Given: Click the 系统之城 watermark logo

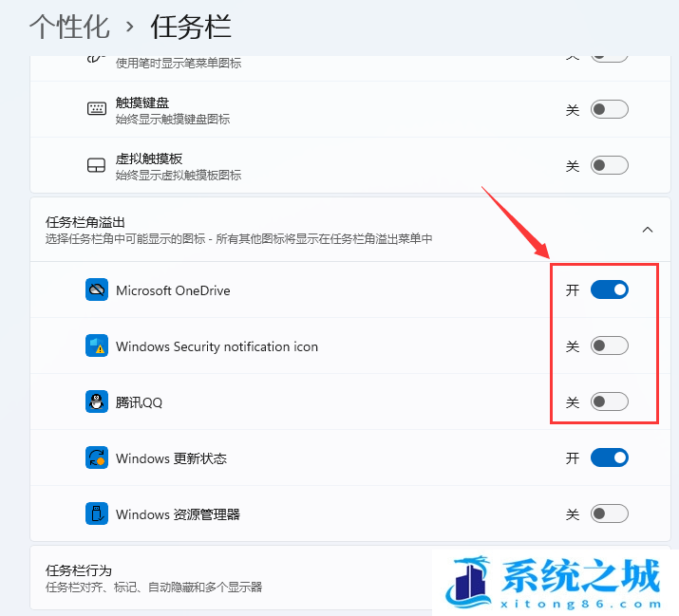Looking at the screenshot, I should pyautogui.click(x=555, y=582).
